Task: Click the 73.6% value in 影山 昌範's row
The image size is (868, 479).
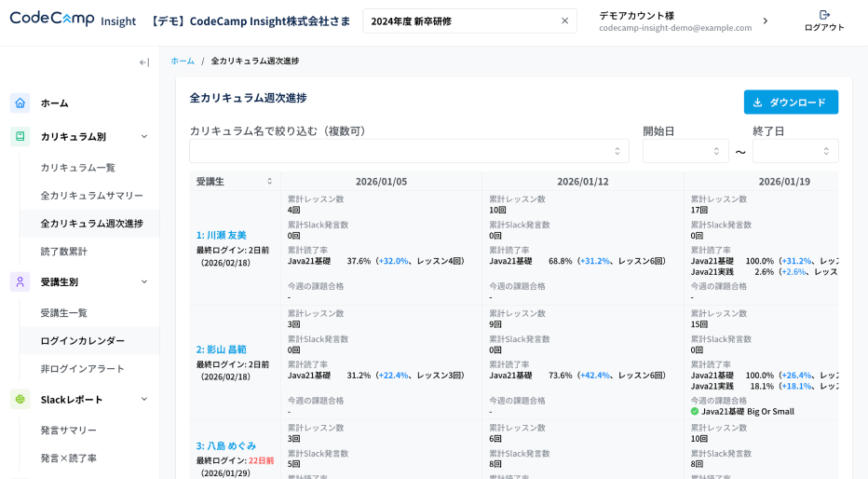Action: (561, 375)
